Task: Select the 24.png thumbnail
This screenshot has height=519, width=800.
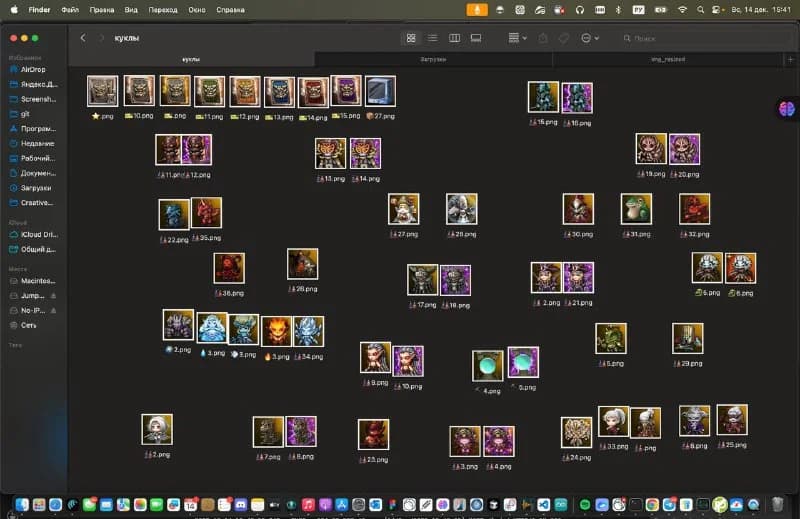Action: click(577, 432)
